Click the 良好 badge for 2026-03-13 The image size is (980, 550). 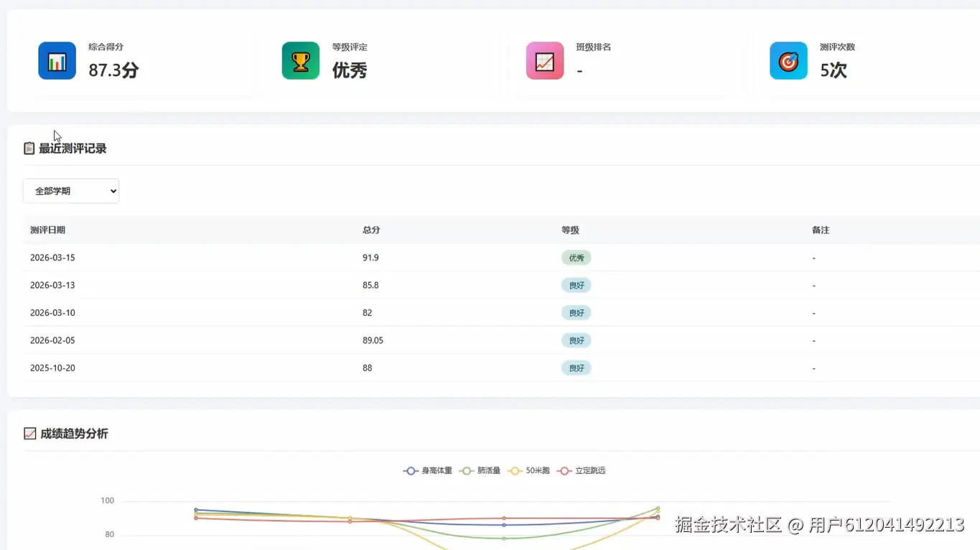tap(576, 285)
